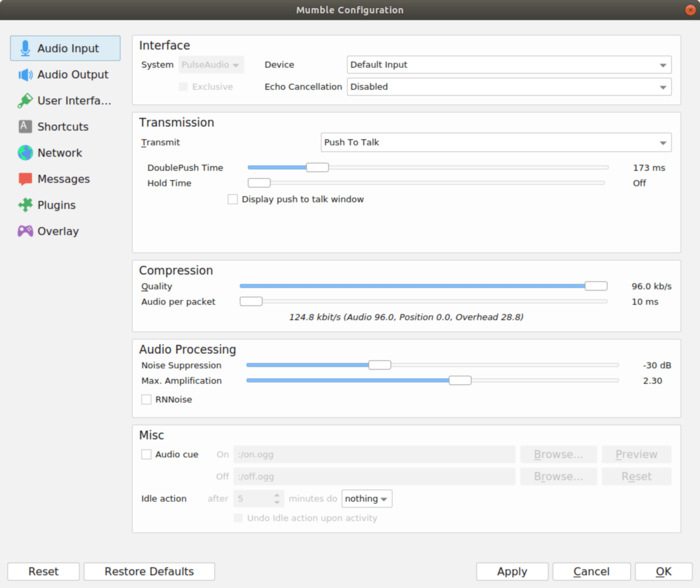
Task: Open the Device Default Input dropdown
Action: (x=508, y=65)
